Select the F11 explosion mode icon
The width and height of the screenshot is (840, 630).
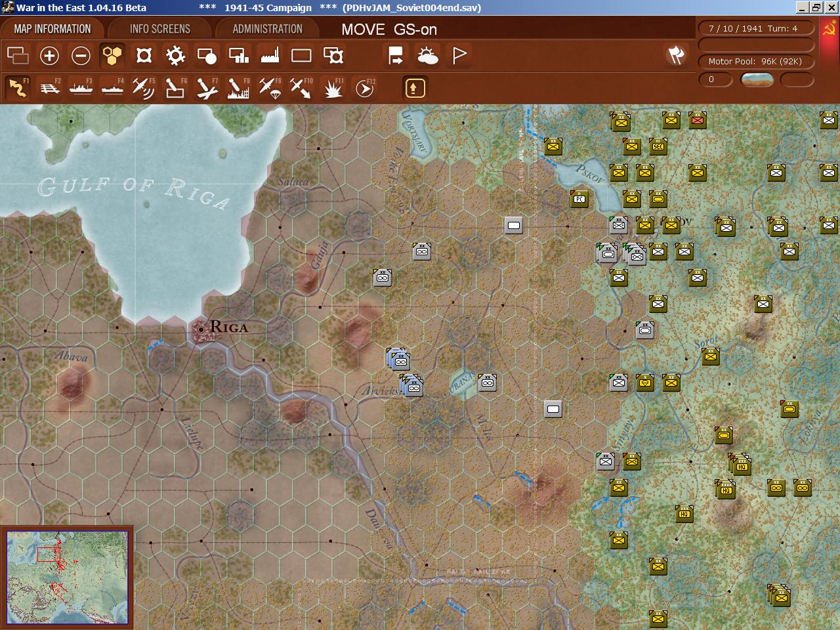coord(333,88)
